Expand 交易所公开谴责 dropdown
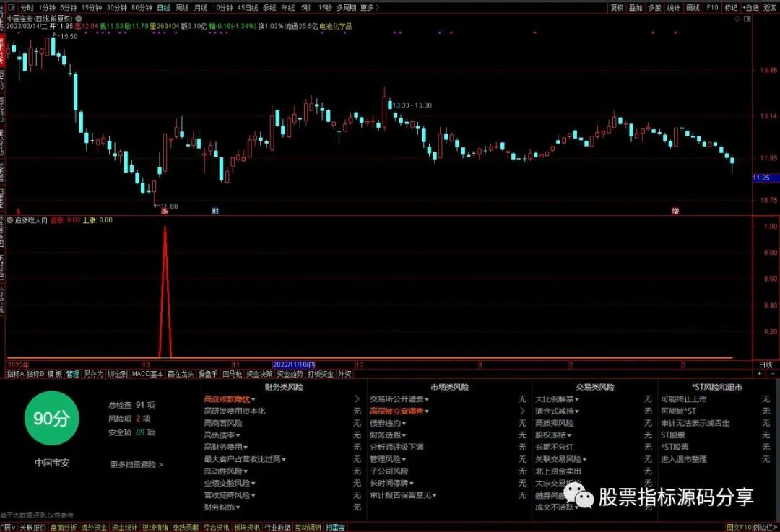The width and height of the screenshot is (780, 532). coord(399,399)
